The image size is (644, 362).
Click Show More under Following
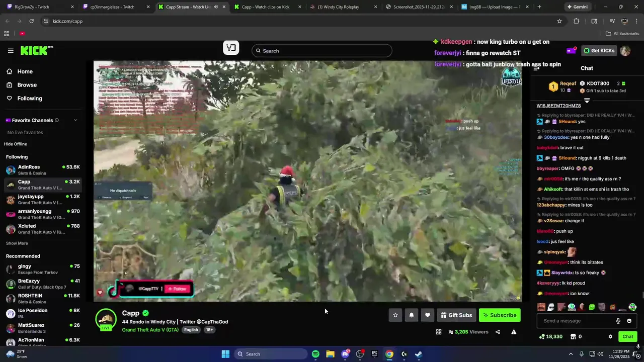pyautogui.click(x=17, y=243)
